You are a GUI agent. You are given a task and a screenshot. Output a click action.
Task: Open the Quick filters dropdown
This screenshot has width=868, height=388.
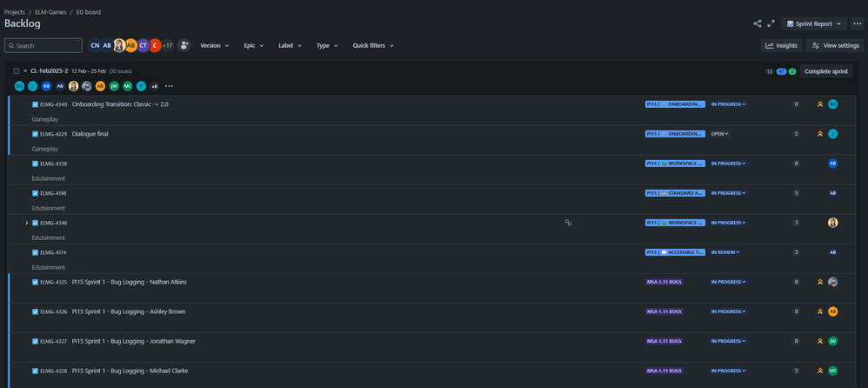(x=373, y=45)
